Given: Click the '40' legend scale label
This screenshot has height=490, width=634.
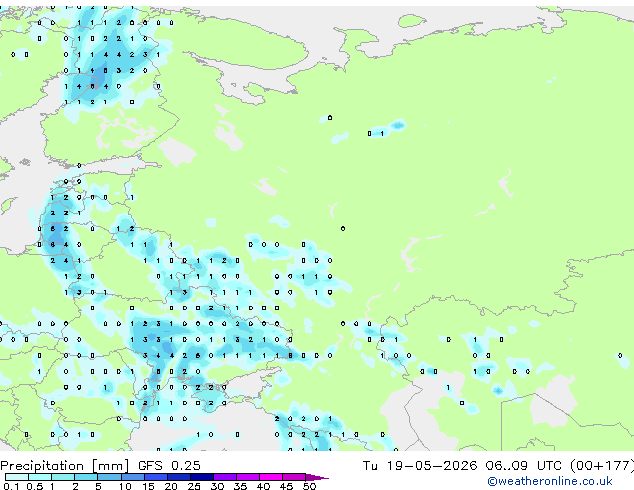Looking at the screenshot, I should click(263, 486).
